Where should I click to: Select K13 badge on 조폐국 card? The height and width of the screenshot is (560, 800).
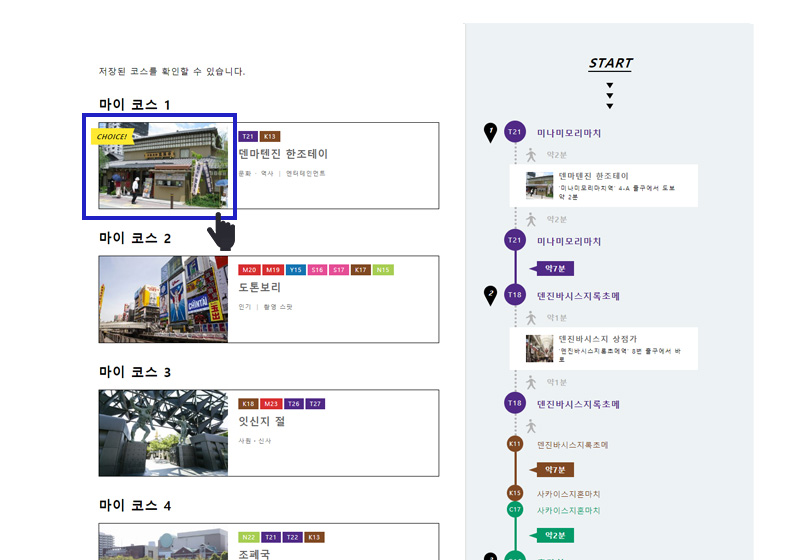coord(314,538)
